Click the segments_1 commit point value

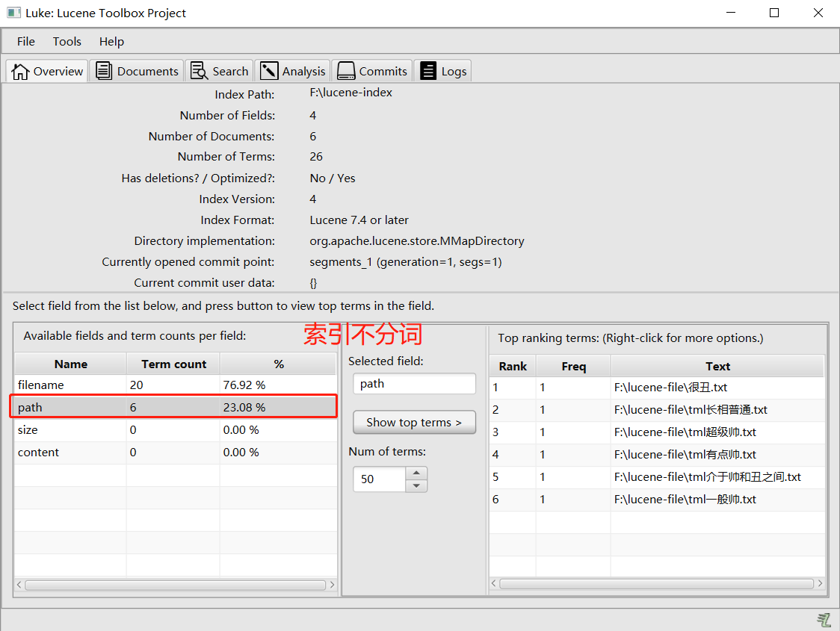[406, 261]
